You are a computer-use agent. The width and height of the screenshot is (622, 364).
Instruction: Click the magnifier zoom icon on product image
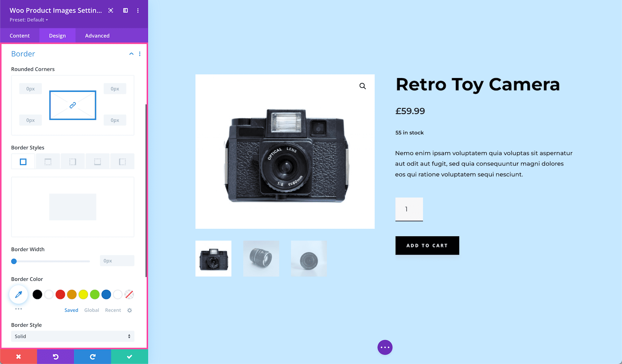coord(362,86)
